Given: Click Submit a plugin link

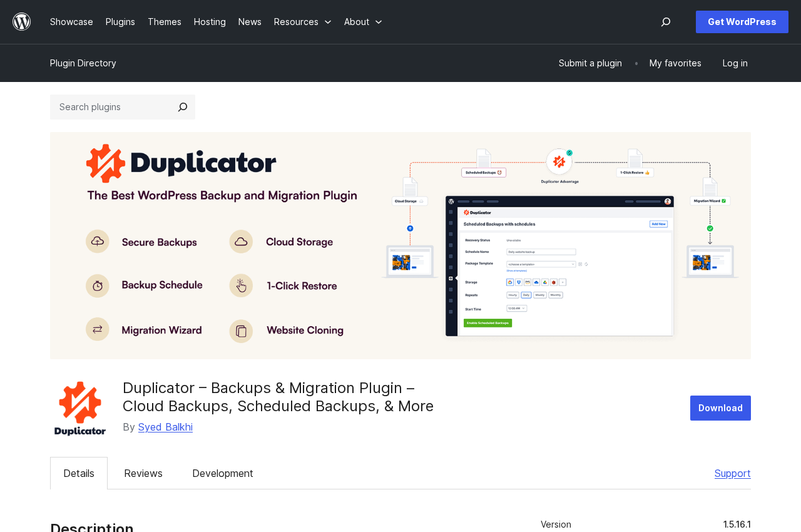Looking at the screenshot, I should 590,63.
